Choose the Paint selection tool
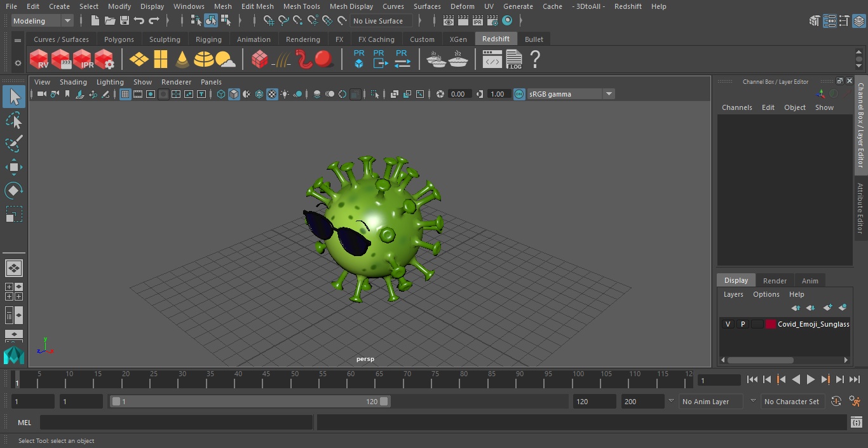 [x=14, y=143]
